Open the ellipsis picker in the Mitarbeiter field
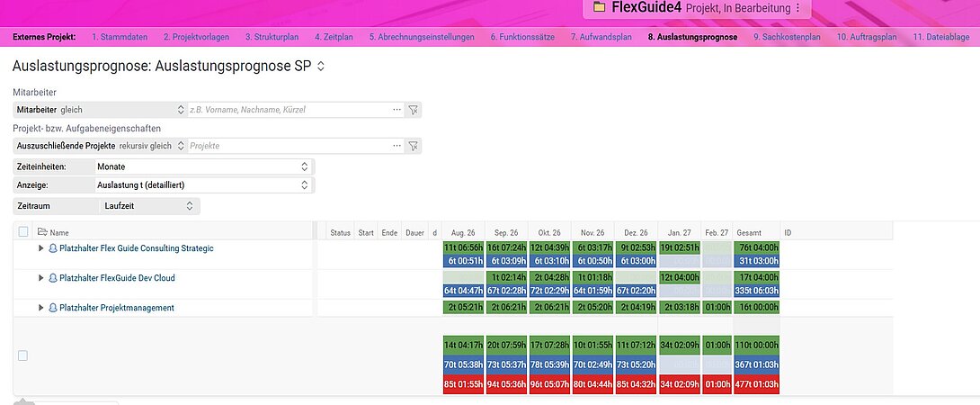Image resolution: width=980 pixels, height=405 pixels. tap(396, 110)
